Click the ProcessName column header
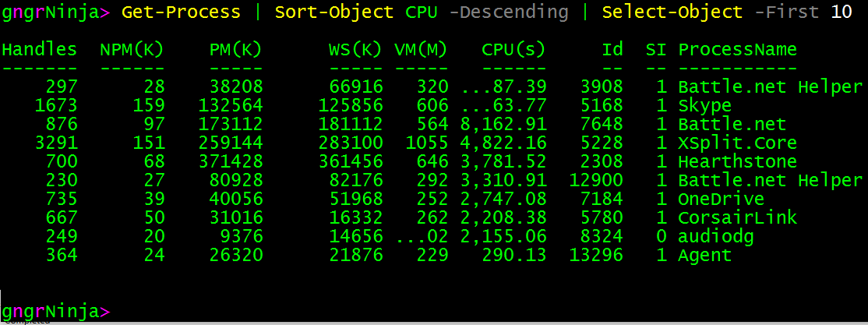Viewport: 868px width, 325px height. [737, 50]
